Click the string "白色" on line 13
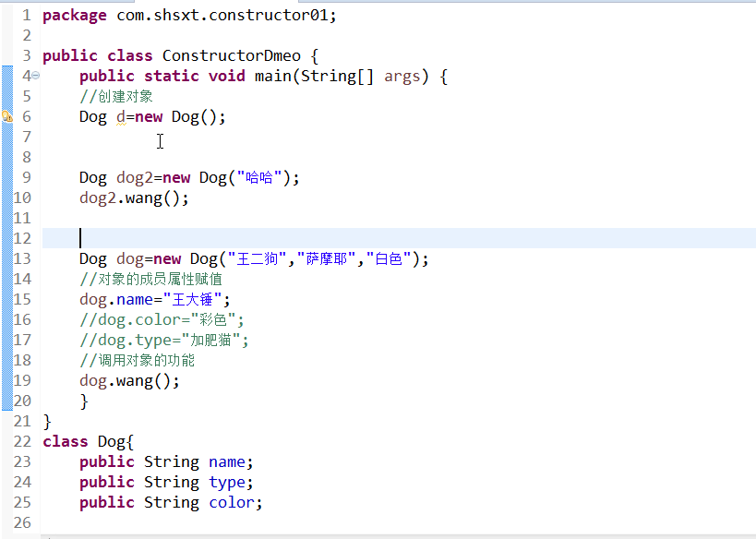This screenshot has width=756, height=539. pyautogui.click(x=388, y=259)
